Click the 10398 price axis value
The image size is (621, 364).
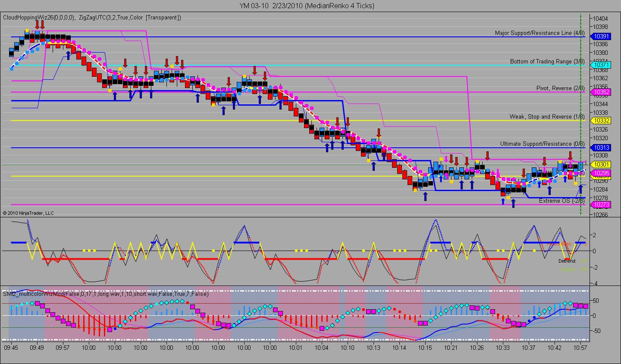point(600,27)
